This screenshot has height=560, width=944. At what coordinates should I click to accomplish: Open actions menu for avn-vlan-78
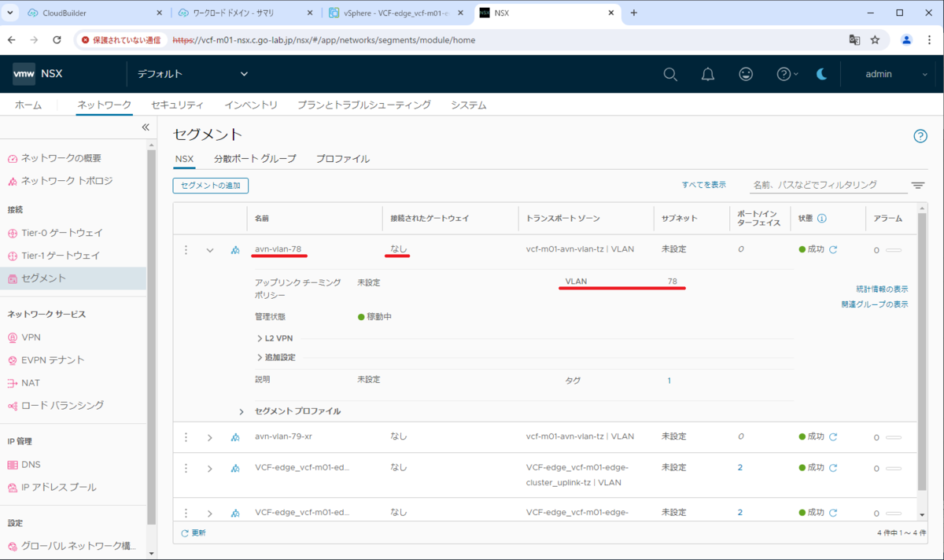click(186, 250)
